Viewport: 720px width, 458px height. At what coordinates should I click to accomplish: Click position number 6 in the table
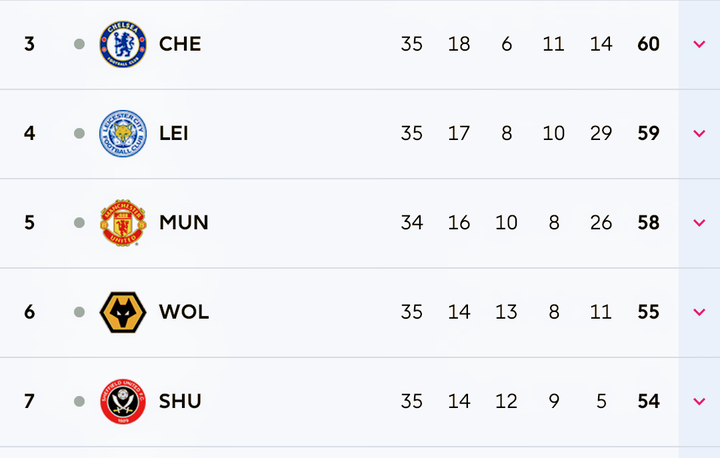[x=29, y=312]
